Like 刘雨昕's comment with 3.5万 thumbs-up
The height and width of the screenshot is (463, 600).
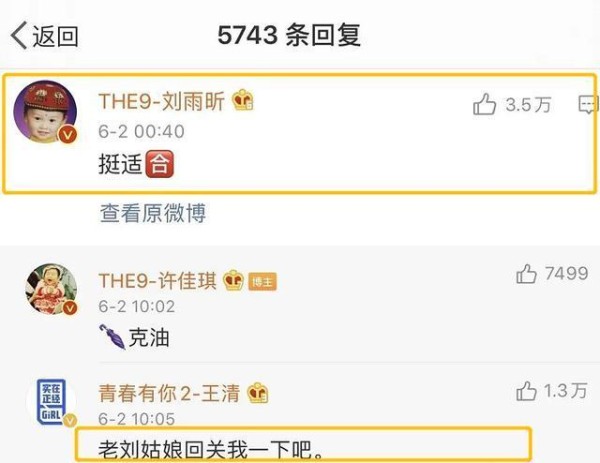click(484, 104)
